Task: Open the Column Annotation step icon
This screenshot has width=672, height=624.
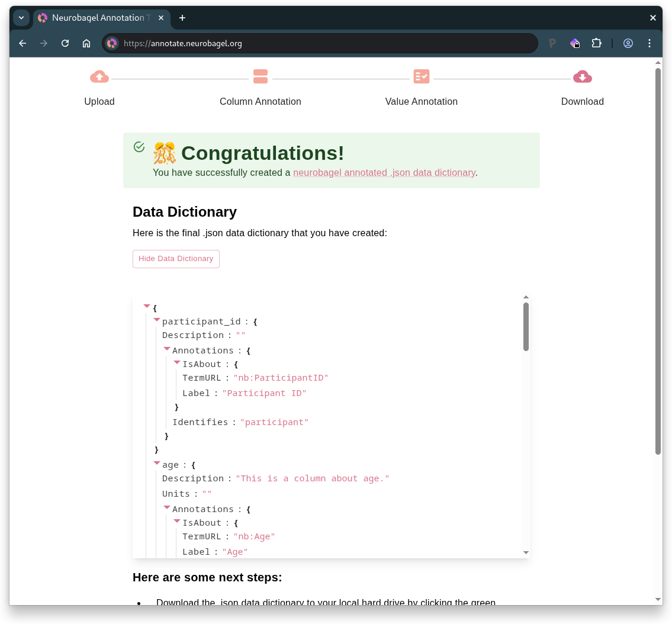Action: pyautogui.click(x=261, y=76)
